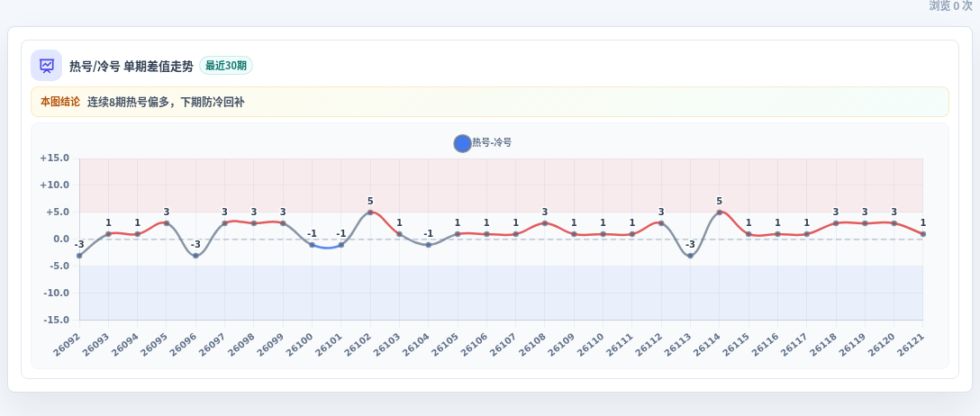980x416 pixels.
Task: Click the 最近30期 badge
Action: pos(225,66)
